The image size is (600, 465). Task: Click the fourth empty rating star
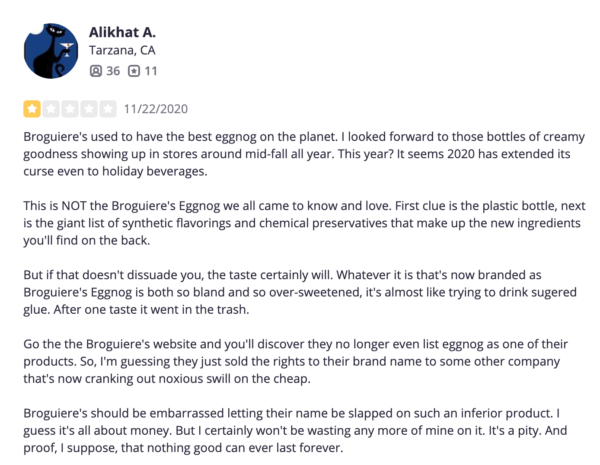point(89,109)
